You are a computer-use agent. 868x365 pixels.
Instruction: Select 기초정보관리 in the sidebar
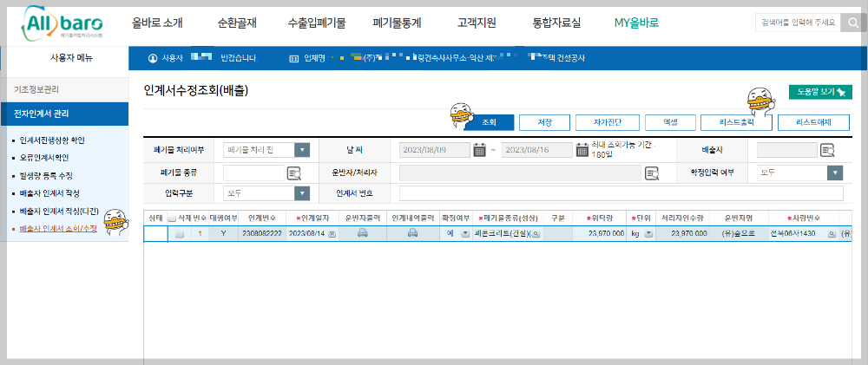point(64,89)
